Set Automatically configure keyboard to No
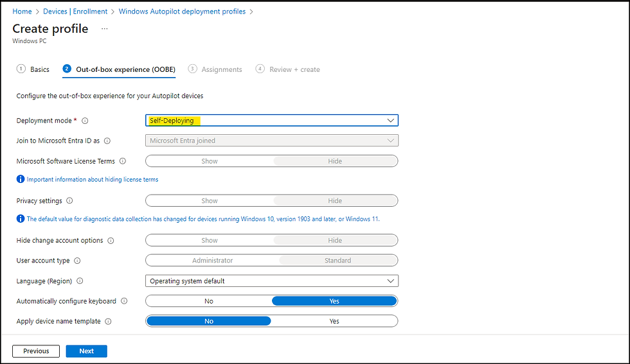The width and height of the screenshot is (630, 364). pos(208,301)
